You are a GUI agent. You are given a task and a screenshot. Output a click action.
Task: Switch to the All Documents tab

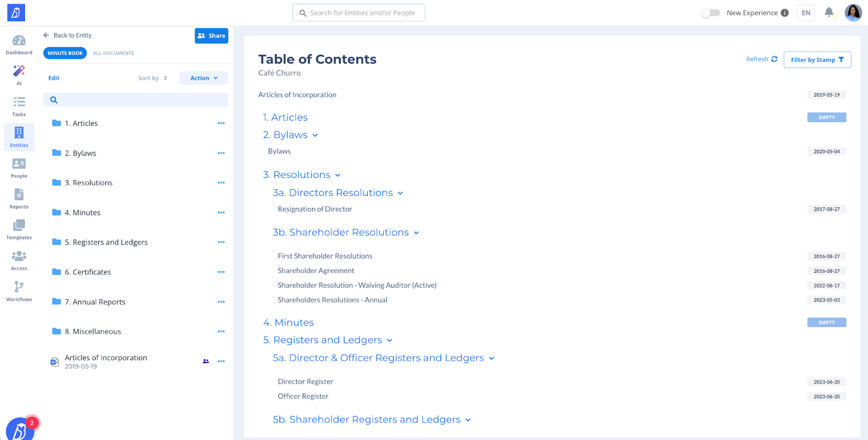pos(113,53)
